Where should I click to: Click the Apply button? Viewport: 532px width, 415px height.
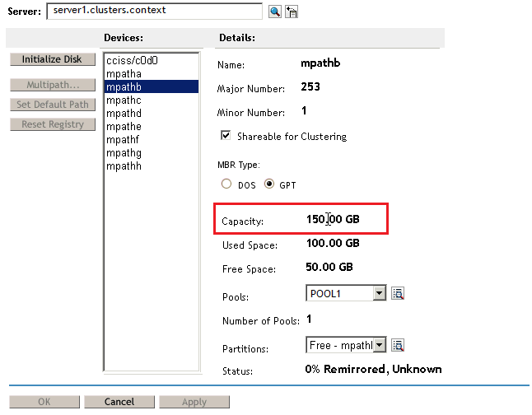tap(194, 402)
